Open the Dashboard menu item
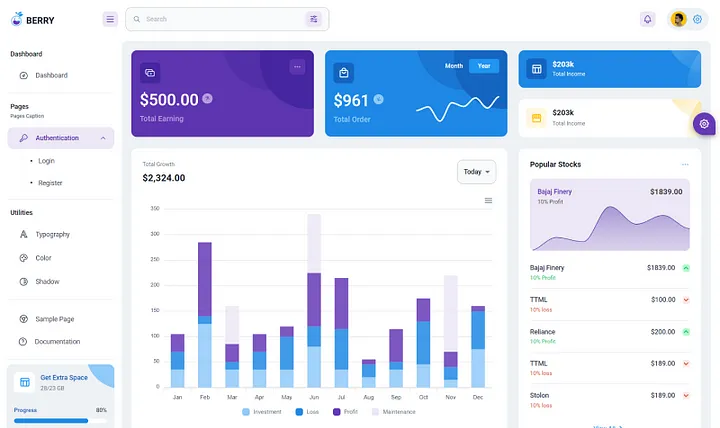This screenshot has height=428, width=720. (x=61, y=75)
